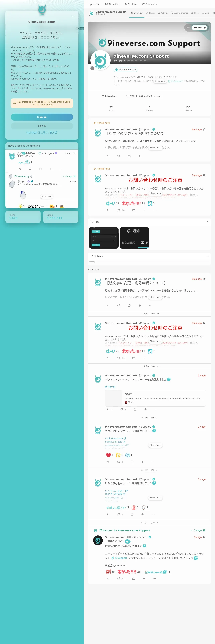
Task: Go to earlier date before 9/30 separator
Action: click(x=141, y=314)
